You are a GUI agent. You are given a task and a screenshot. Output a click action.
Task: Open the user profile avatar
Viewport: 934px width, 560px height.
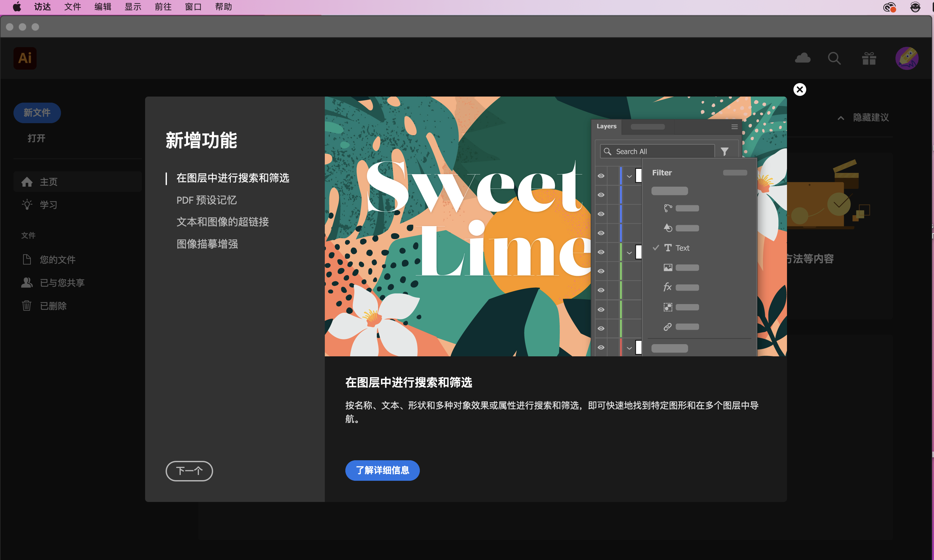click(906, 58)
